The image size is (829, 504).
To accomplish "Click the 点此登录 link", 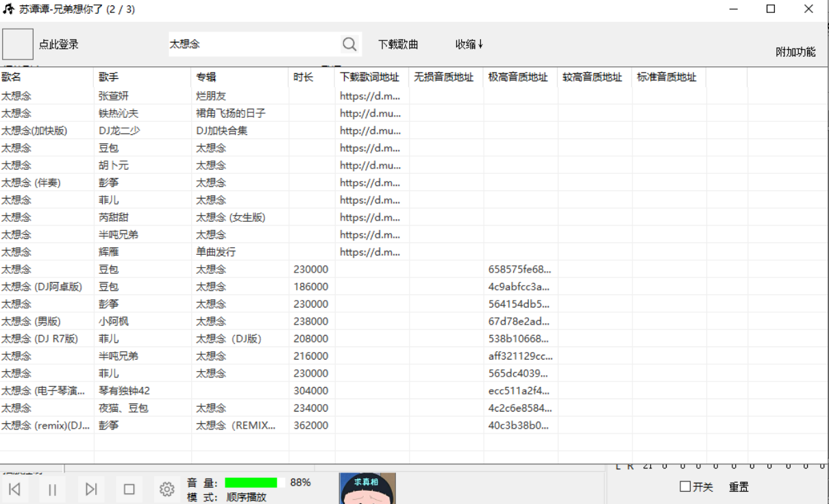I will [59, 45].
